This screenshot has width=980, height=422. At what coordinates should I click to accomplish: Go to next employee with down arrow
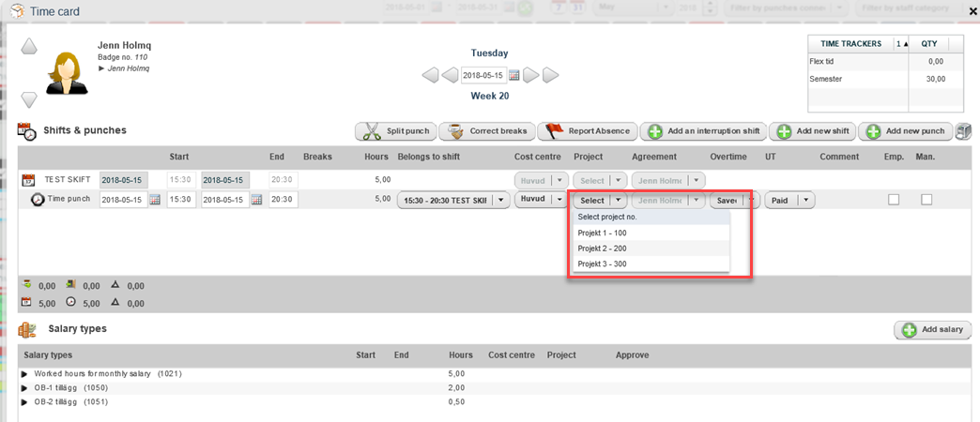click(x=29, y=99)
